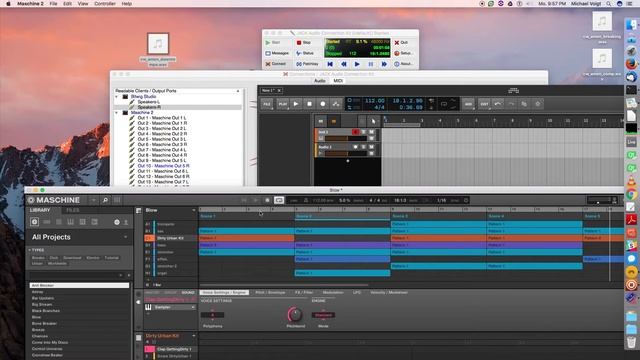Viewport: 640px width, 360px height.
Task: Open the Maschine logo menu
Action: [x=54, y=200]
